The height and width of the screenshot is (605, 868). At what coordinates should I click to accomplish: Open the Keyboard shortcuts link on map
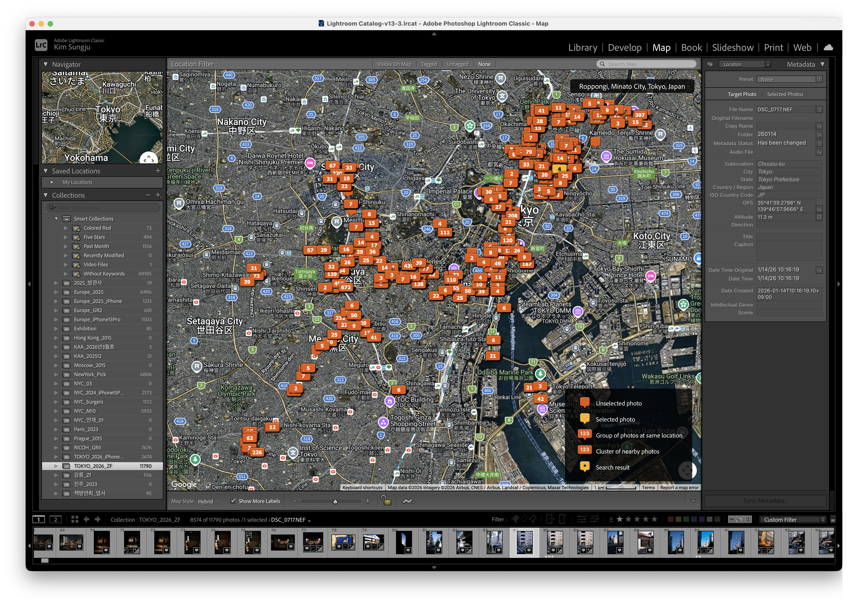362,487
